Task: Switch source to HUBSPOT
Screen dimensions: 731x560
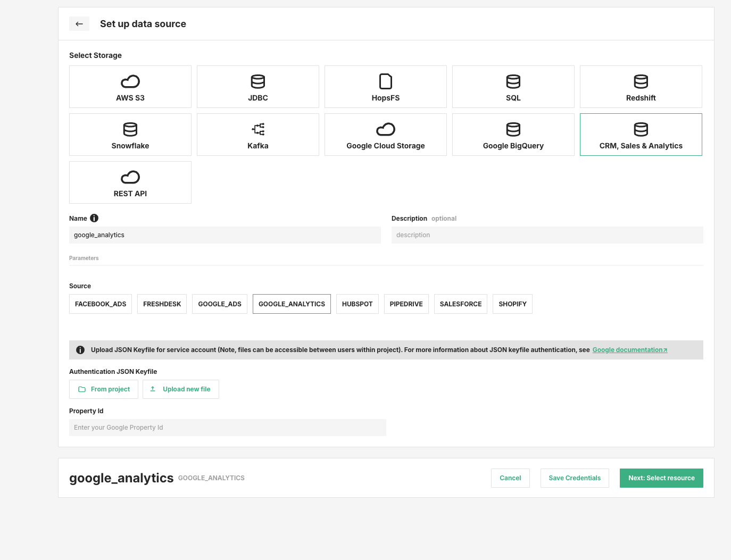Action: [357, 304]
